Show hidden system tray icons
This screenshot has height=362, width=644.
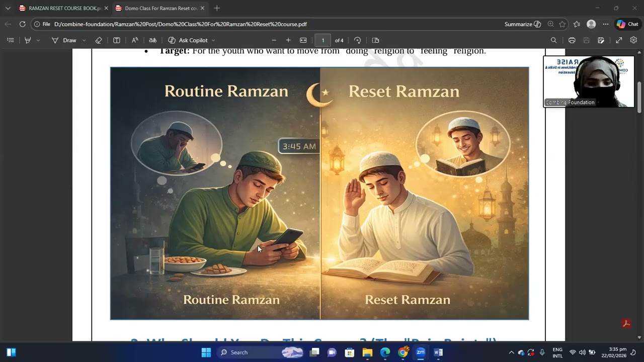point(511,352)
